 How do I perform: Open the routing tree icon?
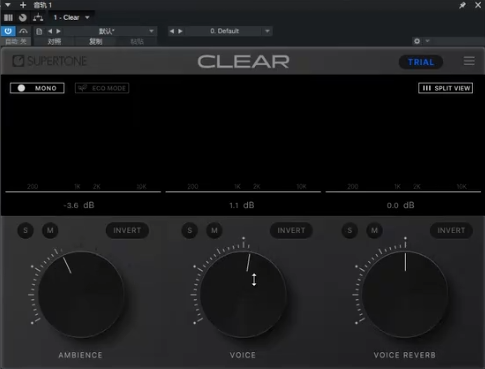point(38,18)
